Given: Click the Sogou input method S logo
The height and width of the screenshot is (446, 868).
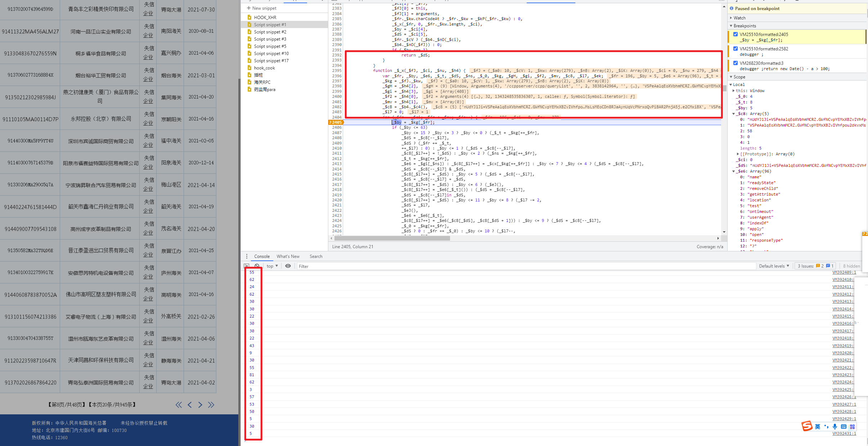Looking at the screenshot, I should click(807, 426).
